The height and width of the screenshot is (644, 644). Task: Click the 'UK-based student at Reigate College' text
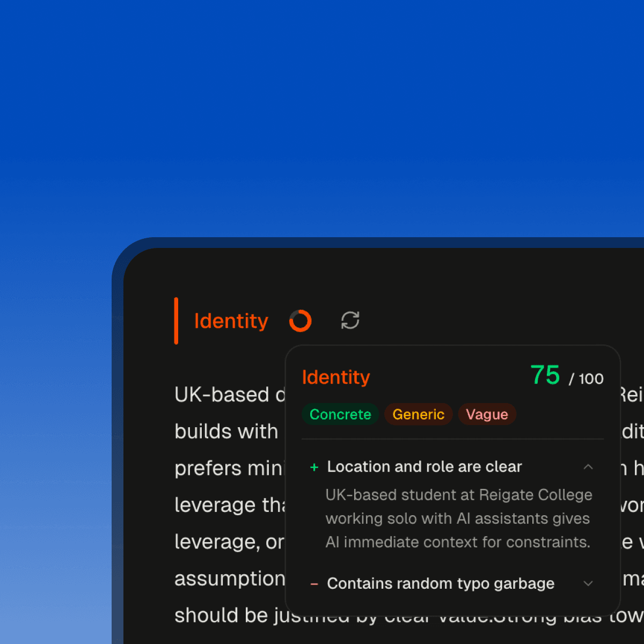click(459, 495)
